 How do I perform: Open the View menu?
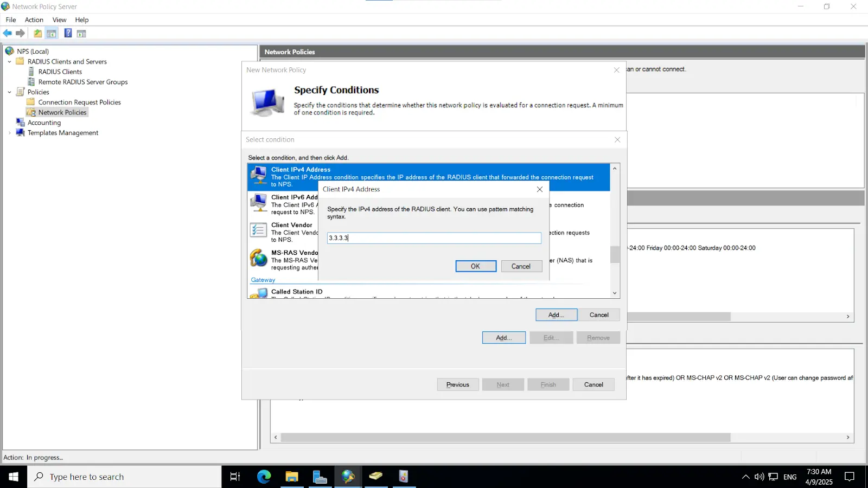click(x=59, y=20)
